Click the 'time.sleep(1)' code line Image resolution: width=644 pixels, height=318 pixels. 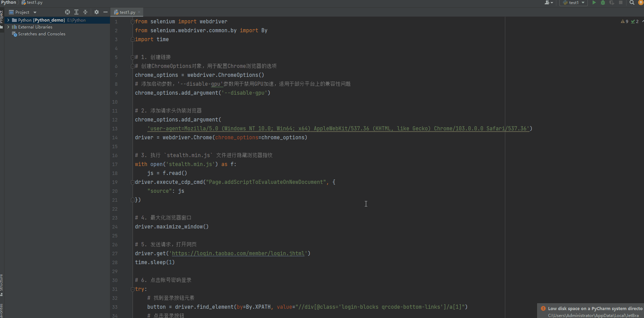point(155,262)
